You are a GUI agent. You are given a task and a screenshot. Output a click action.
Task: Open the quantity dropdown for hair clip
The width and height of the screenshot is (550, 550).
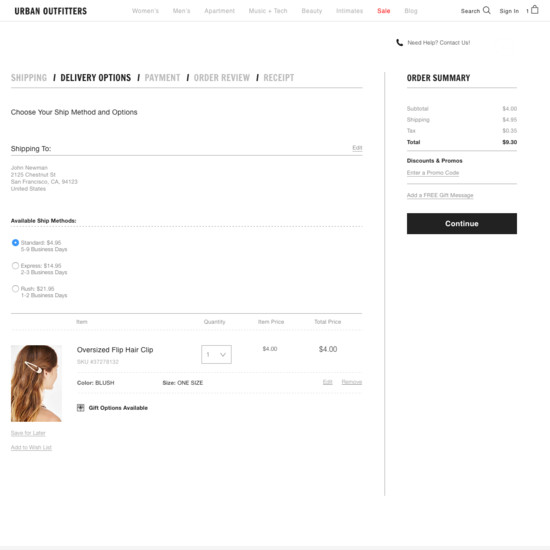click(216, 354)
